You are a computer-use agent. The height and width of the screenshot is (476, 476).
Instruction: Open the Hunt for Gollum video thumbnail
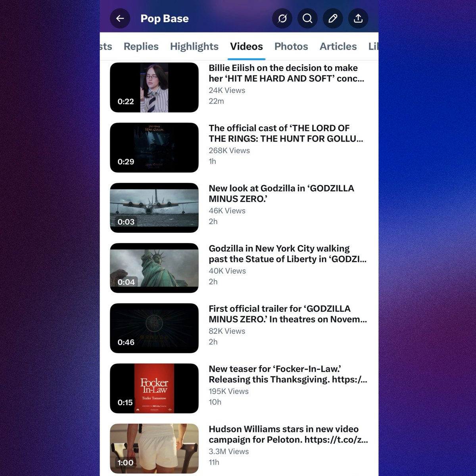pos(154,148)
